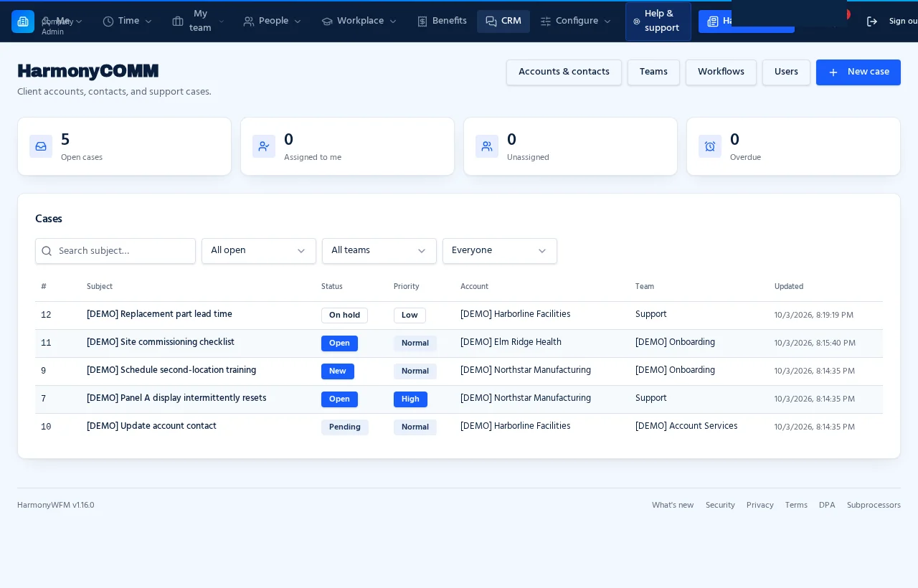Open the Privacy footer link
Image resolution: width=918 pixels, height=588 pixels.
coord(760,506)
